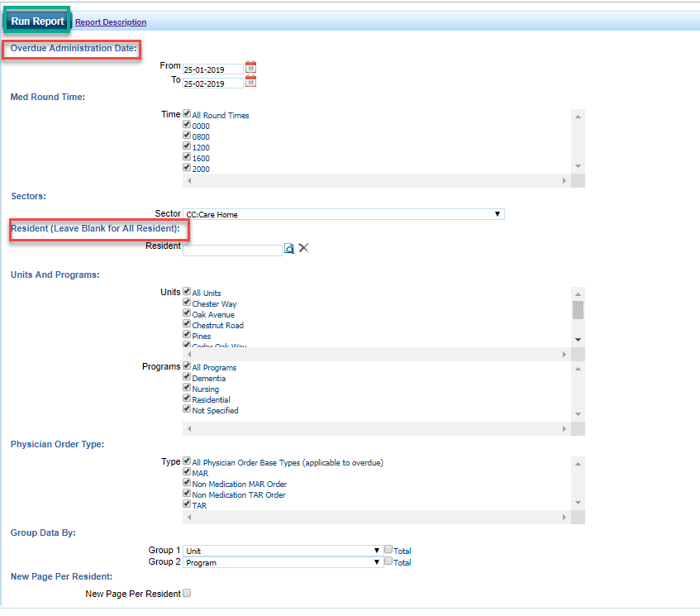Clear the Resident field with X icon
The width and height of the screenshot is (700, 616).
[303, 248]
